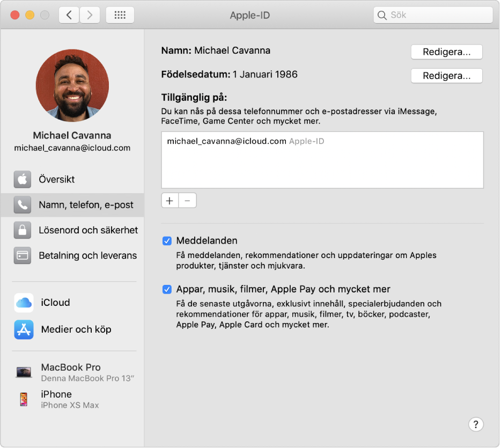Open help with the question mark button
This screenshot has height=448, width=501.
[x=476, y=424]
